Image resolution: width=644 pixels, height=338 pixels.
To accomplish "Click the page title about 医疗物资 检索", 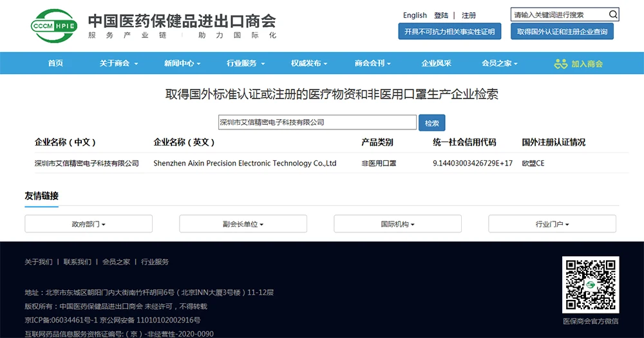I will tap(332, 94).
